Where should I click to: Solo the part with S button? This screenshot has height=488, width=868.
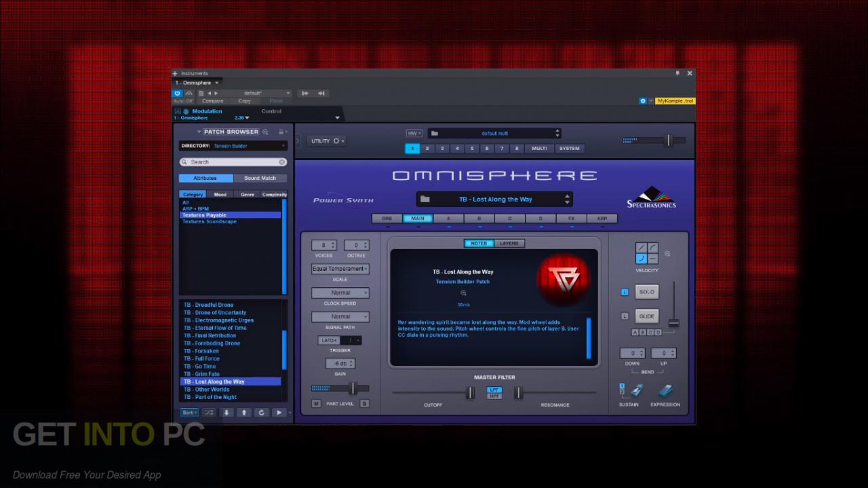click(364, 404)
